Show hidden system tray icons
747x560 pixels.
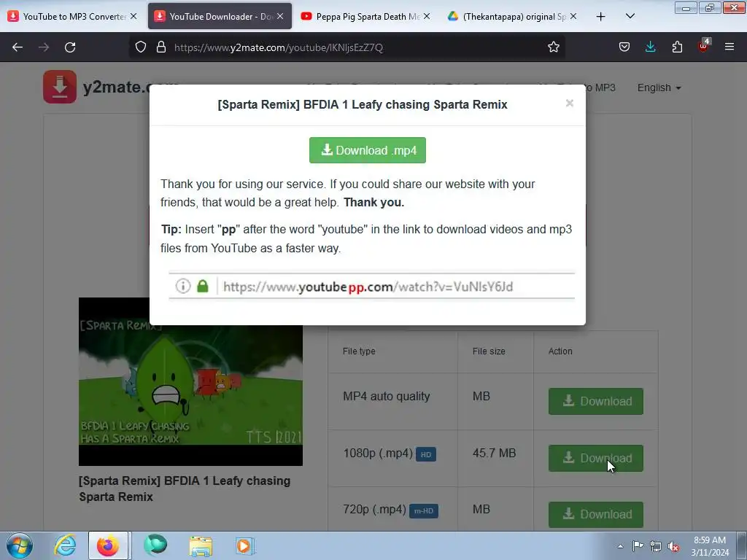click(x=620, y=546)
